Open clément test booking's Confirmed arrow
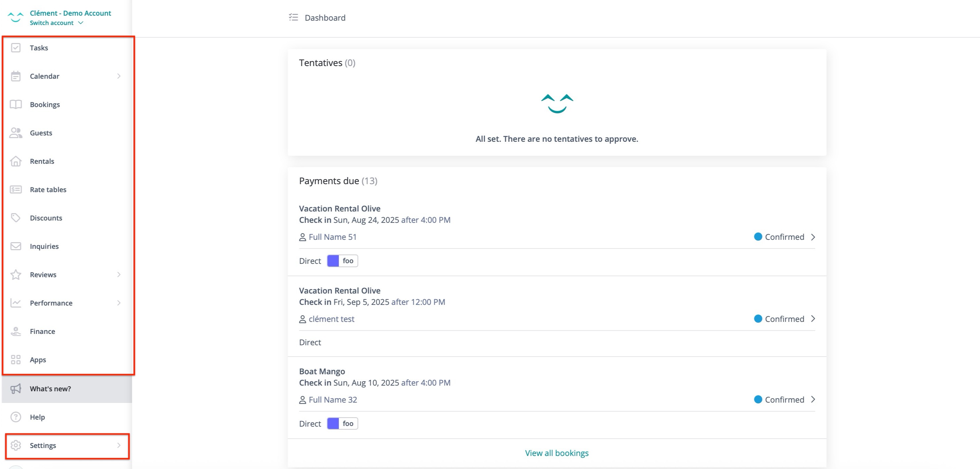Screen dimensions: 980x469 [x=813, y=319]
